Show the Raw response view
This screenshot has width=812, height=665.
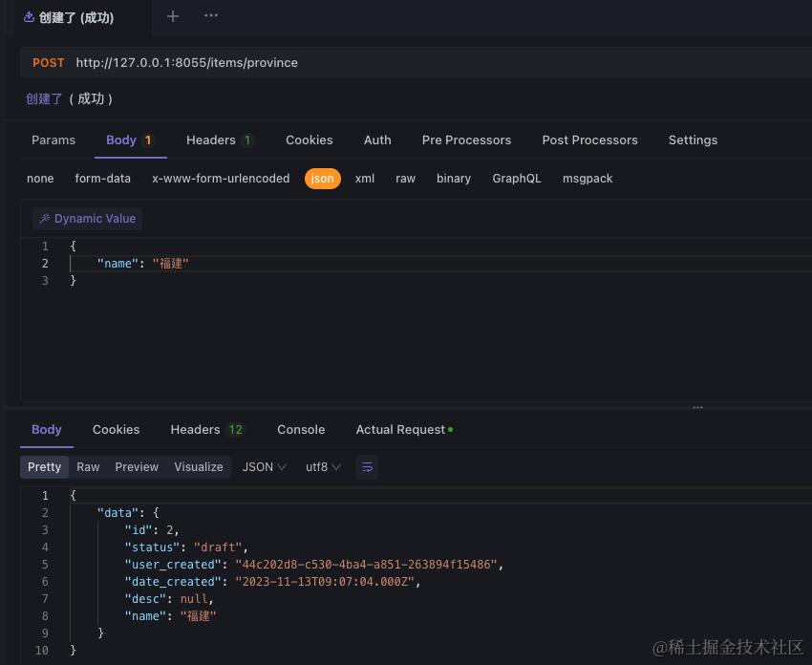pos(88,467)
